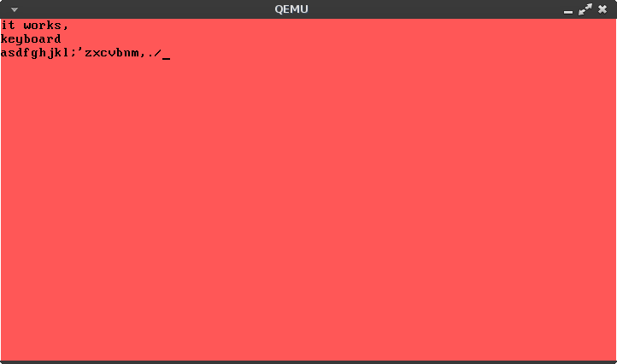
Task: Click the apostrophe before "zxcvbnm"
Action: coord(80,50)
